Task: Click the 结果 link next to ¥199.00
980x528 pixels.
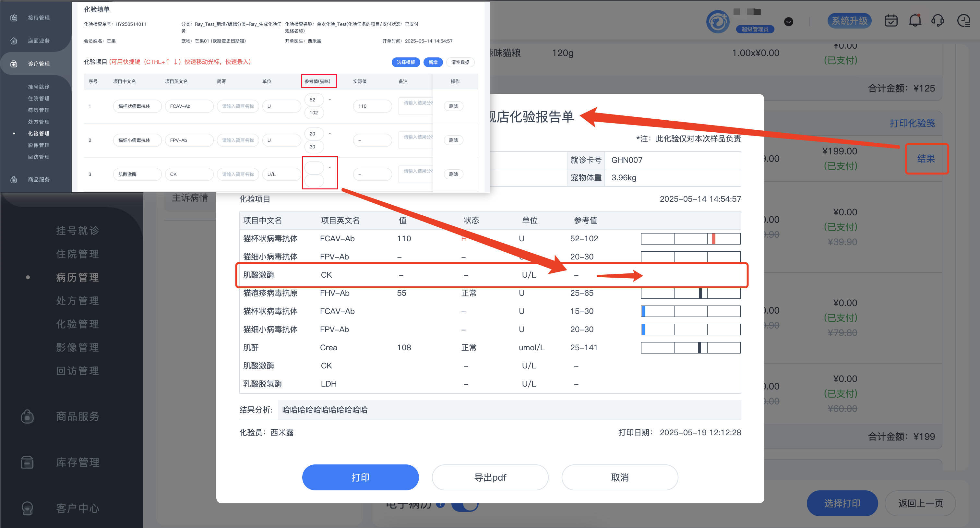Action: tap(926, 159)
